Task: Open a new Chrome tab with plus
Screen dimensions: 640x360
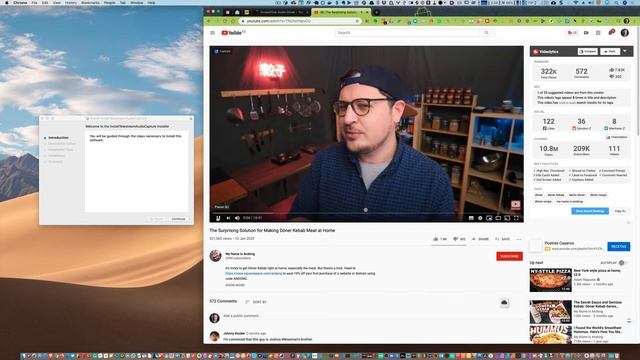Action: click(x=376, y=12)
